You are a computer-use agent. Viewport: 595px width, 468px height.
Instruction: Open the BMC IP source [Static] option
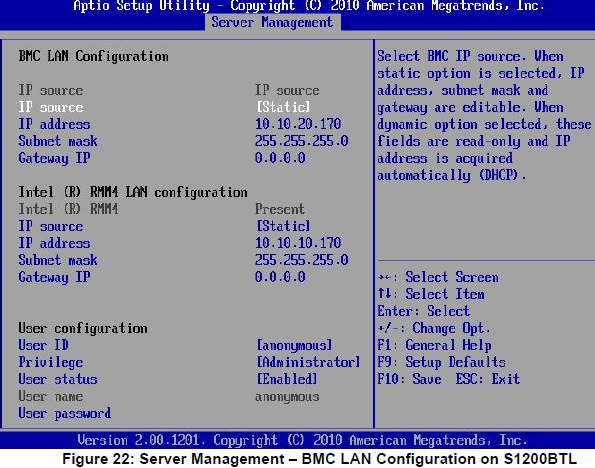(283, 107)
